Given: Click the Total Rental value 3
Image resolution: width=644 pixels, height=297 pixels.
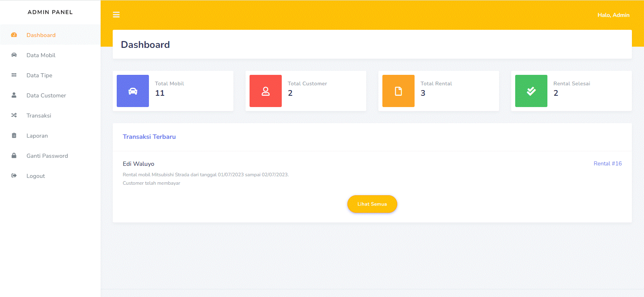Looking at the screenshot, I should point(423,93).
